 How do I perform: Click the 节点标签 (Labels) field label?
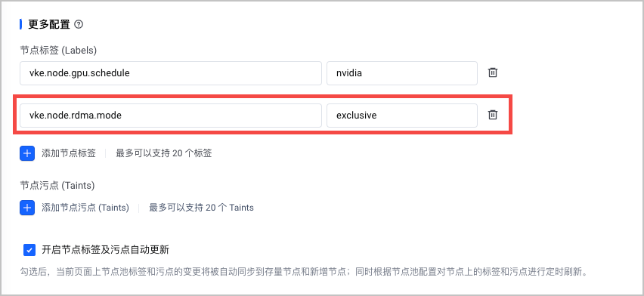pos(58,50)
